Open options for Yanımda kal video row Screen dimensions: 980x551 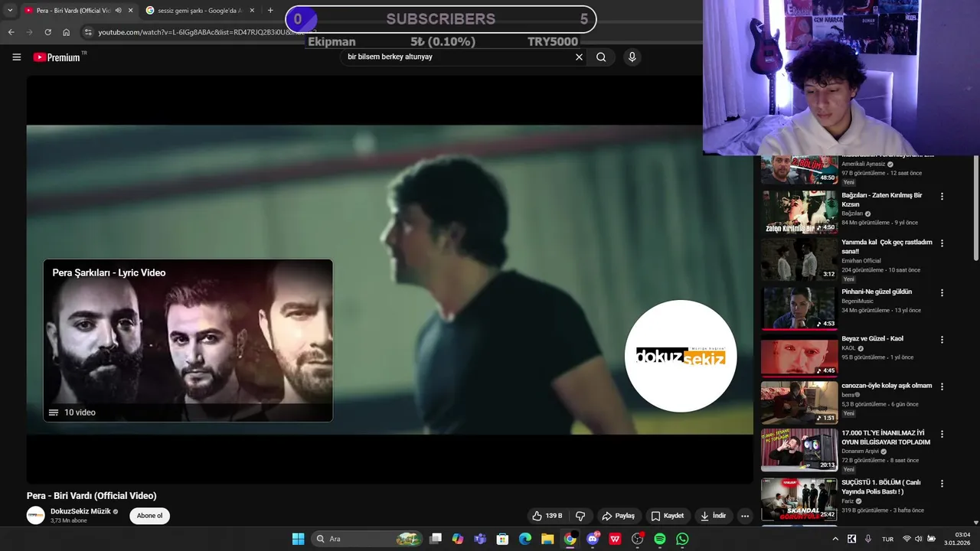pos(942,243)
